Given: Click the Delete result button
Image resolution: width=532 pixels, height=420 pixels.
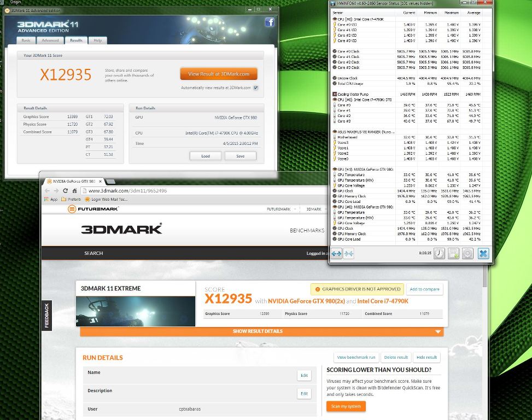Looking at the screenshot, I should tap(396, 358).
